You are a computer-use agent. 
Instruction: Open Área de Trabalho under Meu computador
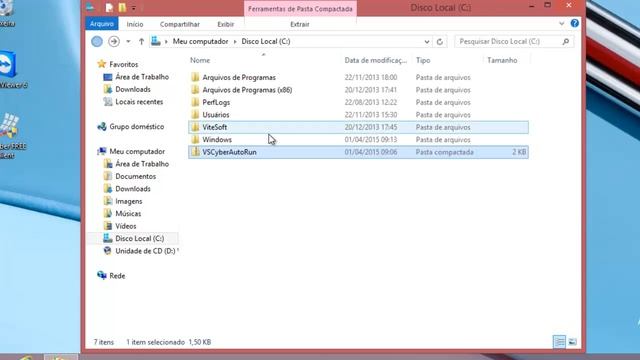click(142, 164)
